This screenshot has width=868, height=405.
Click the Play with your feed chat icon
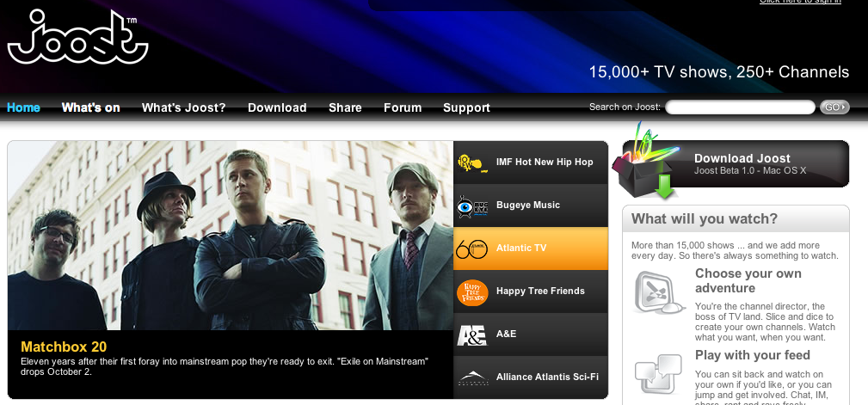pos(659,374)
